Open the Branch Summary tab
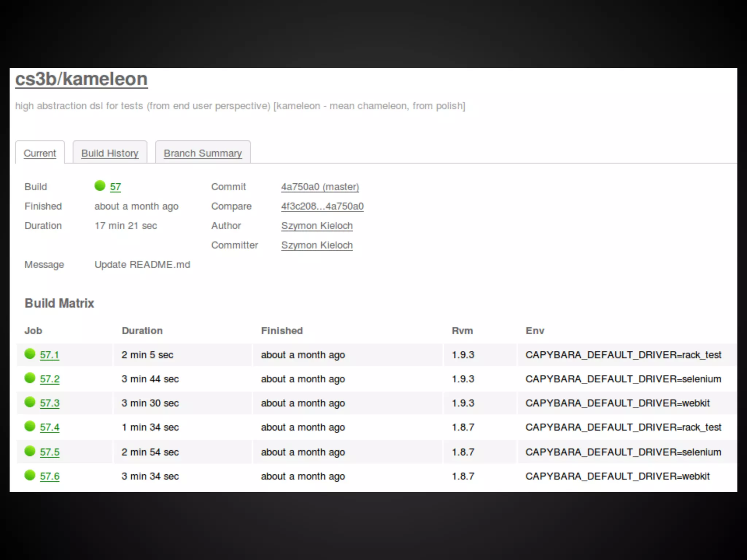747x560 pixels. click(x=203, y=153)
